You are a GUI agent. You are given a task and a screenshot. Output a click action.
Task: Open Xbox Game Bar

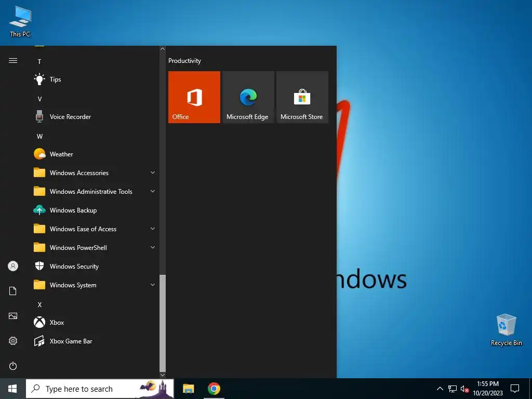(95, 341)
